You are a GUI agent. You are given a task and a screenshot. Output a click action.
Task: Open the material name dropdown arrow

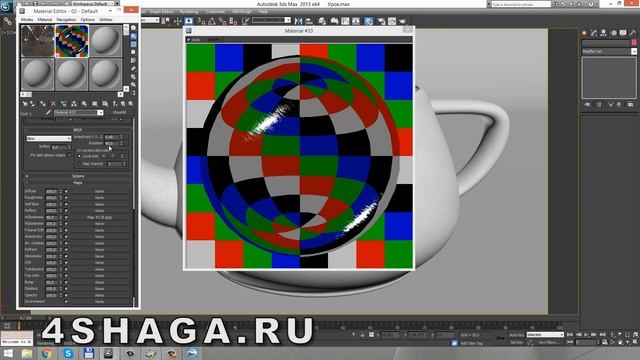tap(100, 113)
